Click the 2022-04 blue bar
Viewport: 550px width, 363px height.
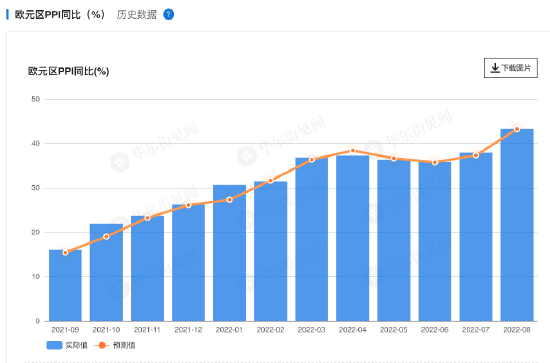pyautogui.click(x=353, y=238)
